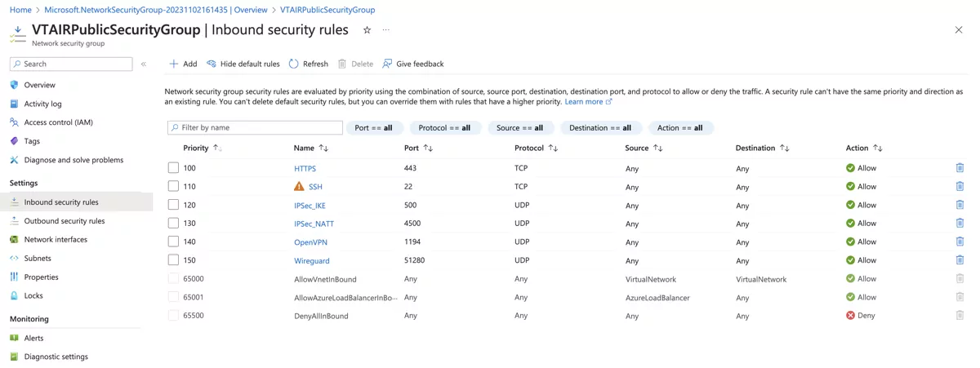
Task: Collapse the sidebar with the double chevron
Action: point(144,64)
